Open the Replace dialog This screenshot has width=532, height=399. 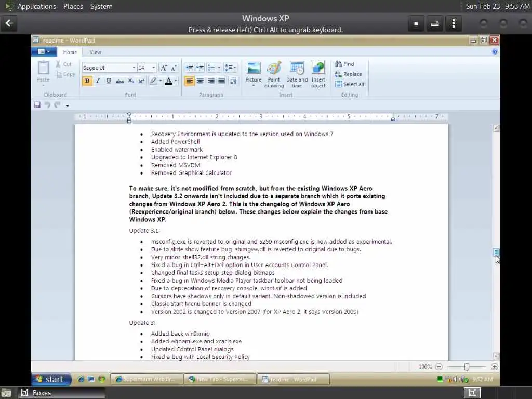348,74
